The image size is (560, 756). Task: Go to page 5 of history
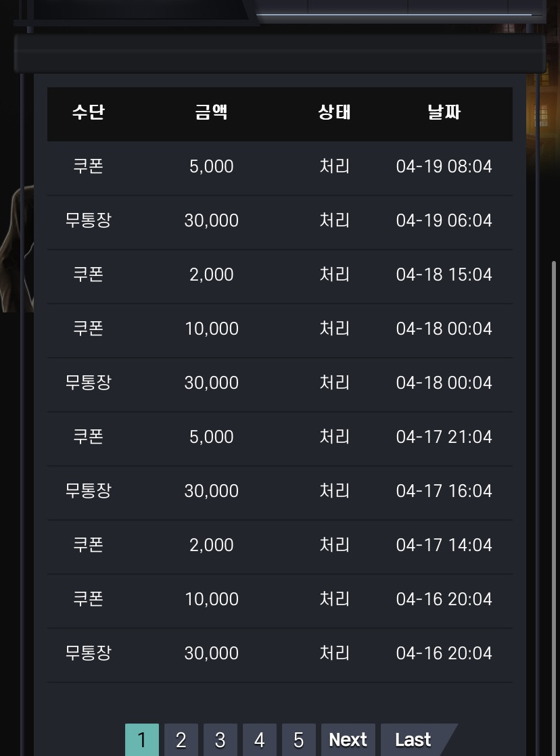pyautogui.click(x=298, y=740)
